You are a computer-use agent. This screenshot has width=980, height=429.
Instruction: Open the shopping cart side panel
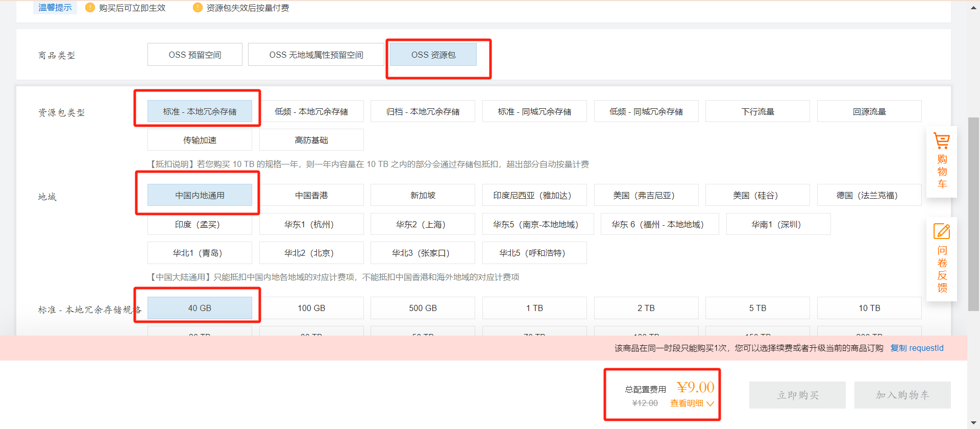tap(942, 162)
